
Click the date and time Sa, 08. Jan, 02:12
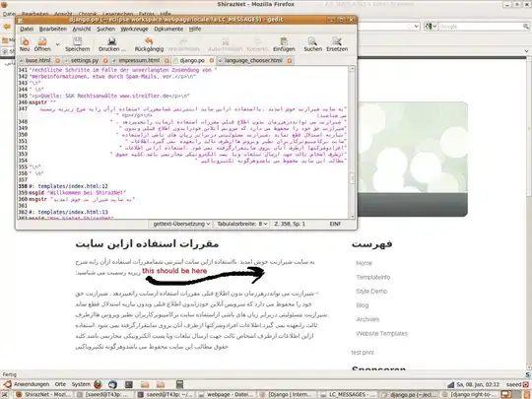coord(478,384)
